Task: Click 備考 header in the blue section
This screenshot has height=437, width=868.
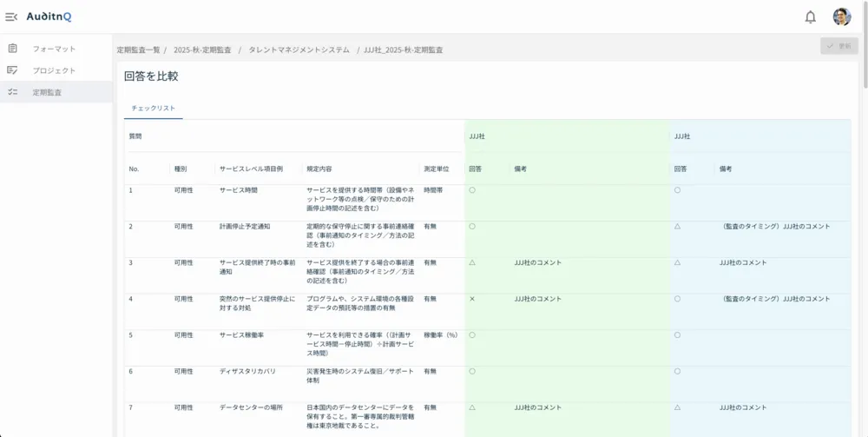Action: [726, 169]
